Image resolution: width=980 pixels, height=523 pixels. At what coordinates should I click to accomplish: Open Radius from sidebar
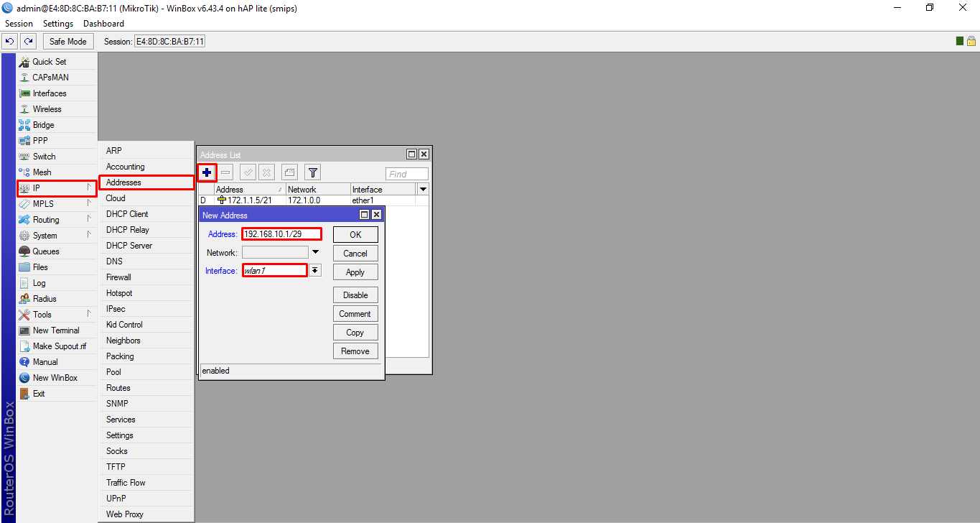click(x=57, y=299)
